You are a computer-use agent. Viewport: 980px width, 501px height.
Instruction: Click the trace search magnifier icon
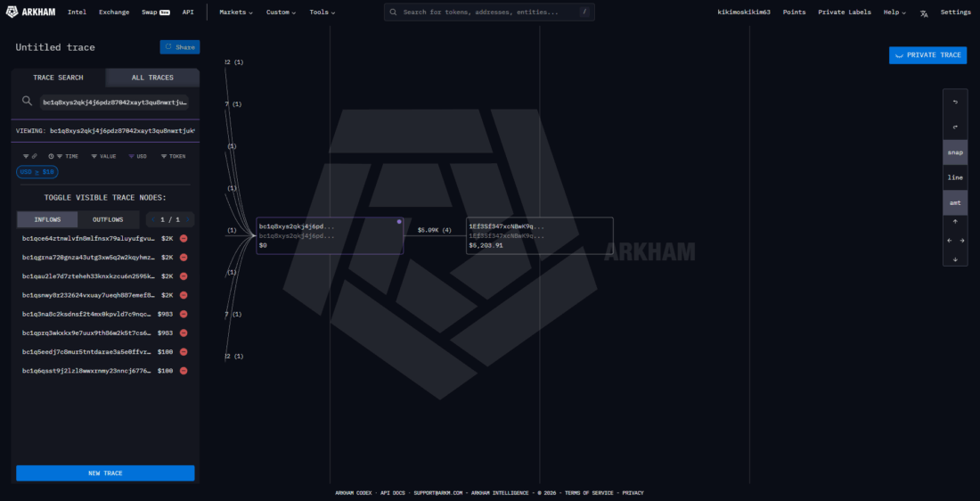click(x=27, y=102)
